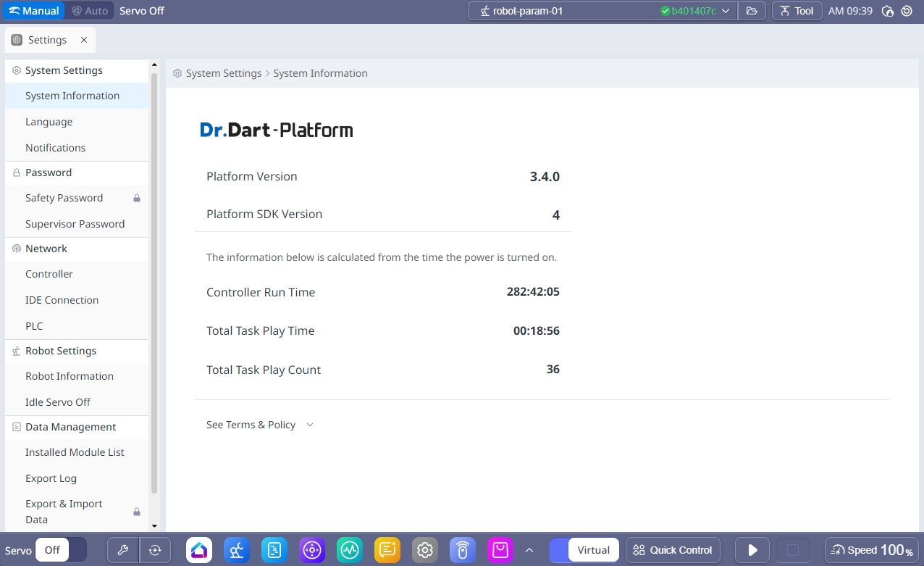Image resolution: width=924 pixels, height=566 pixels.
Task: Open Robot Information settings page
Action: (x=70, y=376)
